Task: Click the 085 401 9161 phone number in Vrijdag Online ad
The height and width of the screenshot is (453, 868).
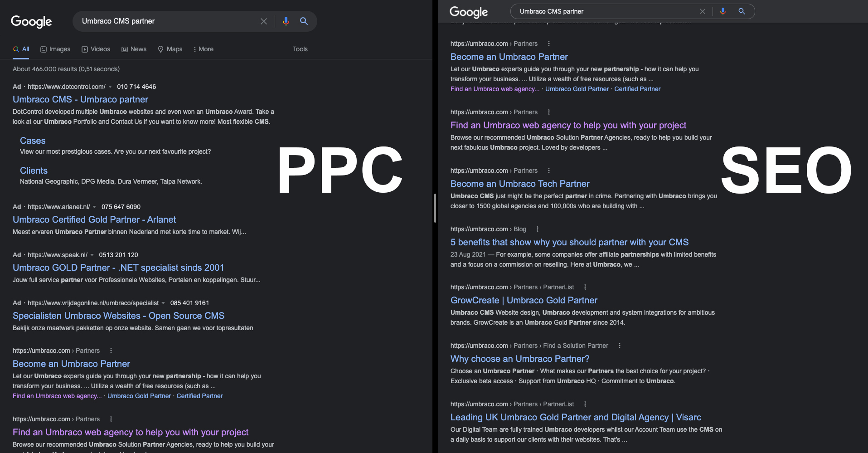Action: (x=189, y=303)
